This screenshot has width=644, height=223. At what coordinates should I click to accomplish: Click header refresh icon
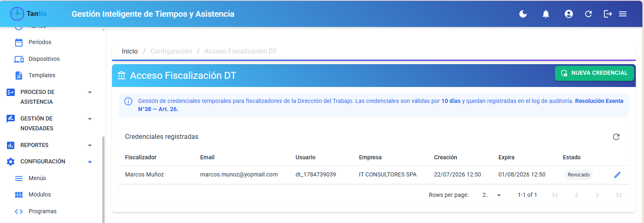(588, 14)
